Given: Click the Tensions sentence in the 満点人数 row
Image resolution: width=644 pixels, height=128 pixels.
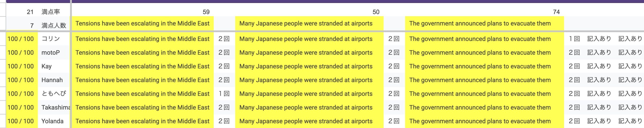Looking at the screenshot, I should tap(142, 24).
